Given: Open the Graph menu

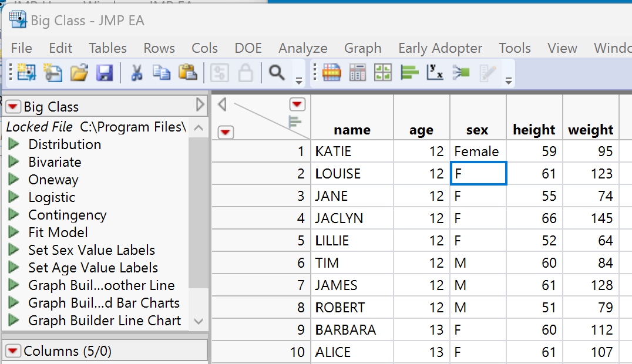Looking at the screenshot, I should tap(362, 48).
